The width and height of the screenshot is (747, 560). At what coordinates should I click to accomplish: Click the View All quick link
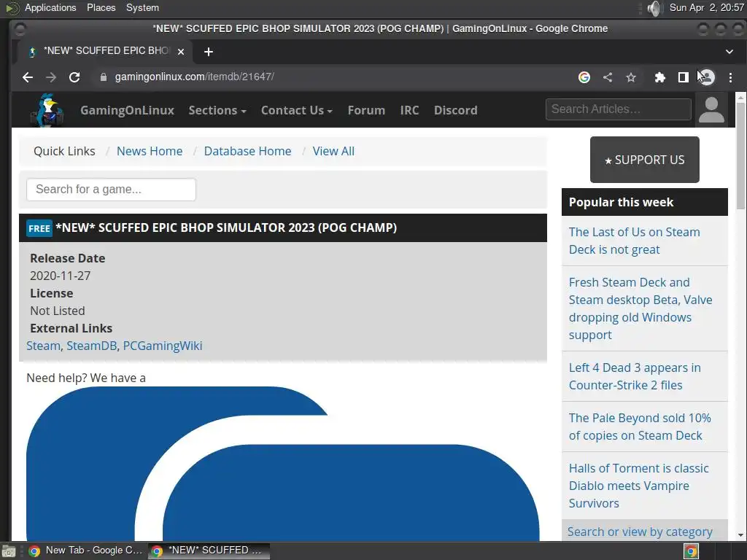click(333, 151)
